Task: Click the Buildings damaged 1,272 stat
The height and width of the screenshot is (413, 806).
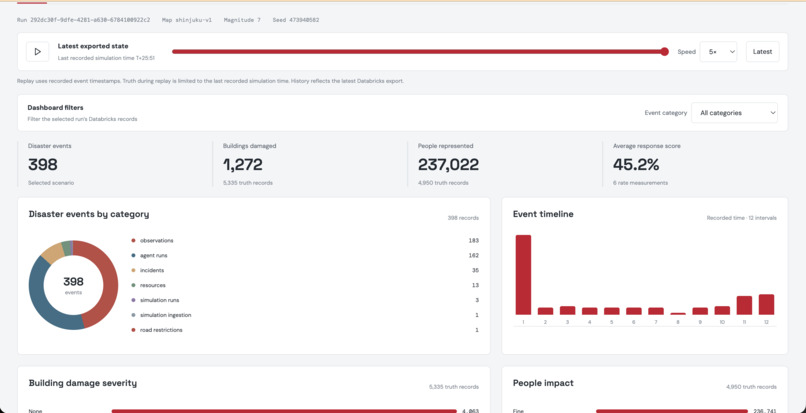Action: [x=243, y=165]
